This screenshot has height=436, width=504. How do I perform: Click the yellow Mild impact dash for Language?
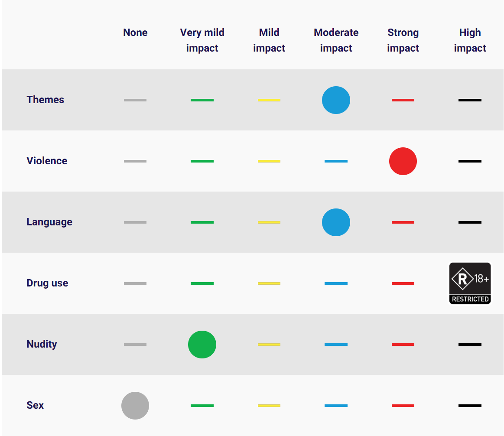tap(269, 222)
